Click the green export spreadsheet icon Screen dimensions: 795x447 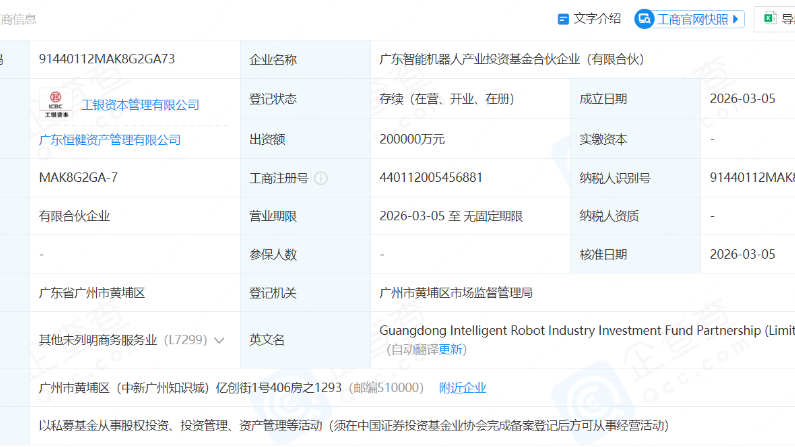click(x=770, y=19)
